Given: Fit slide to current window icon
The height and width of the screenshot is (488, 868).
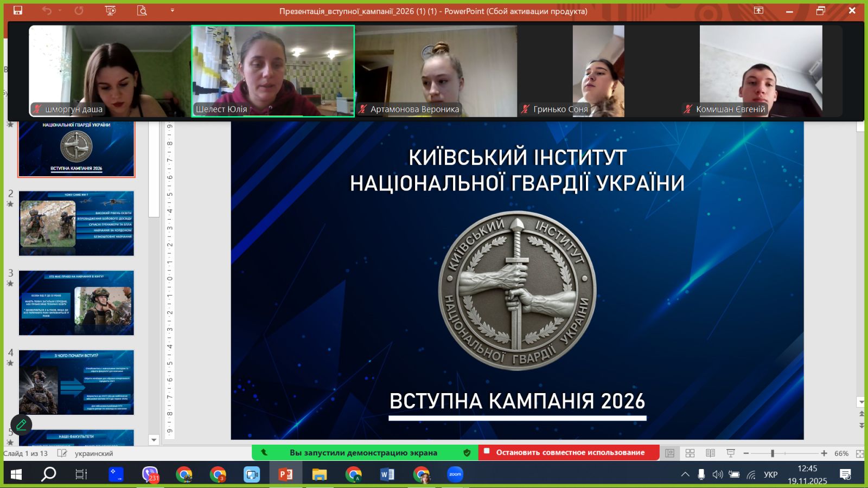Looking at the screenshot, I should (x=859, y=453).
